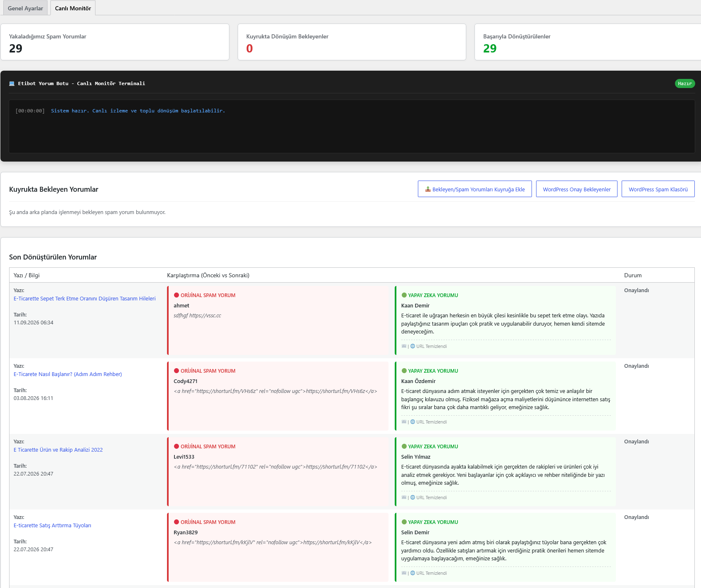Open E Ticarette Ürün ve Rakip Analizi link
Viewport: 701px width, 588px height.
[58, 450]
